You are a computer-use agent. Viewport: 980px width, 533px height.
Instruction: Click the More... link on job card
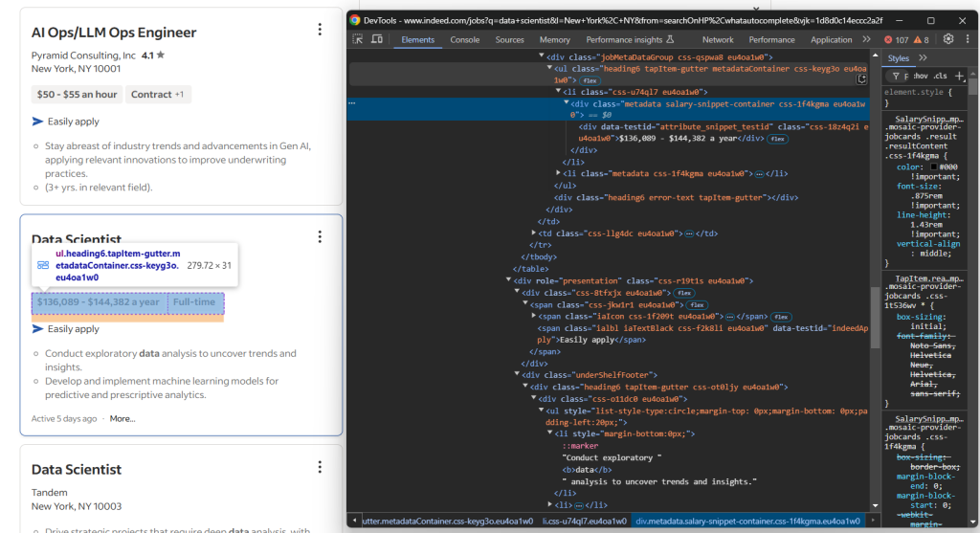coord(122,419)
